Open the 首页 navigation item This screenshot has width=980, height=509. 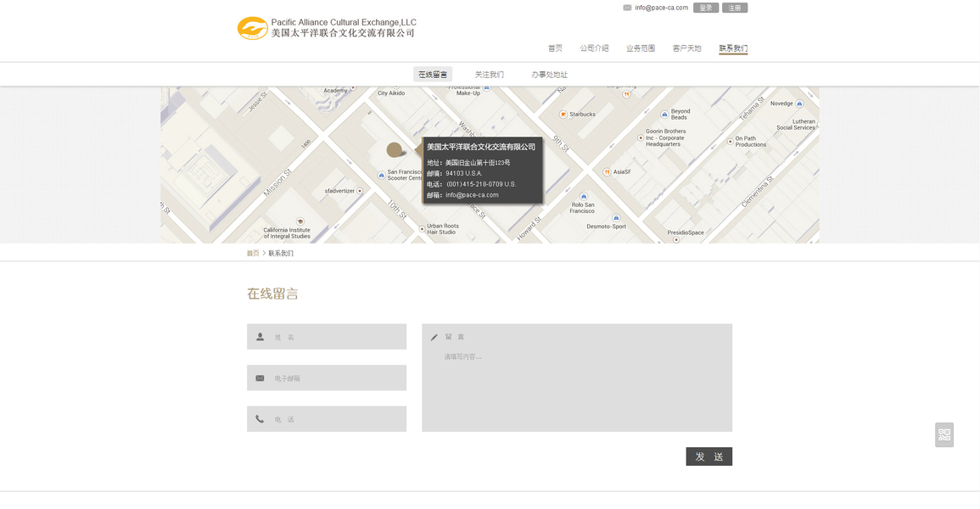[555, 48]
